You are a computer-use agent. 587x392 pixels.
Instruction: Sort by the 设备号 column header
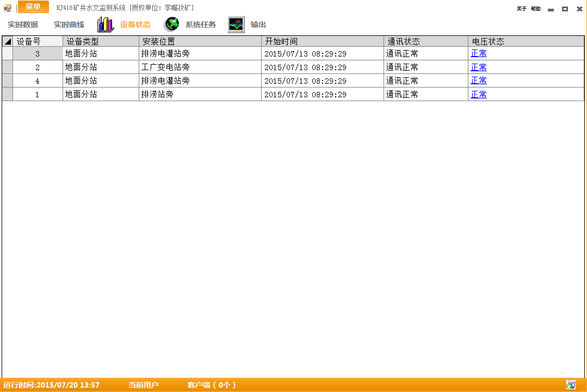point(38,41)
